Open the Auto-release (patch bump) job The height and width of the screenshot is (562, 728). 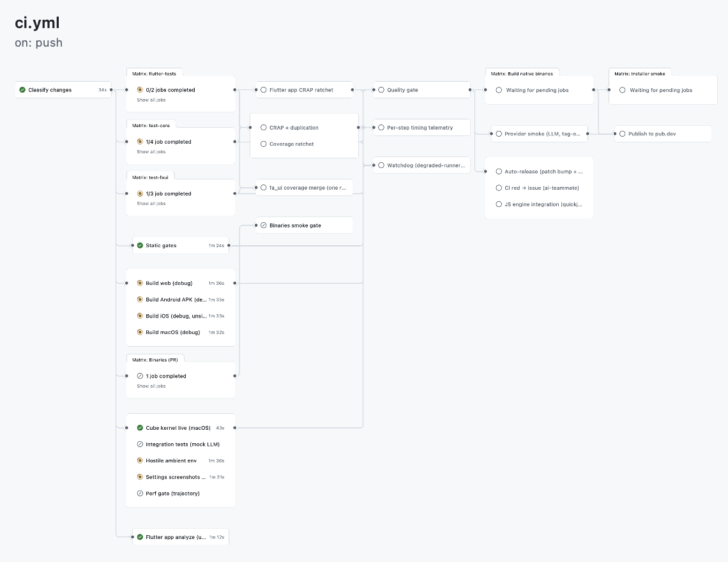pos(540,171)
